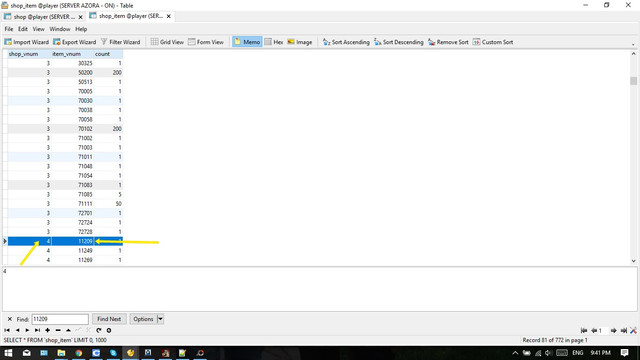Delete the record with minus icon
640x360 pixels.
pos(58,330)
